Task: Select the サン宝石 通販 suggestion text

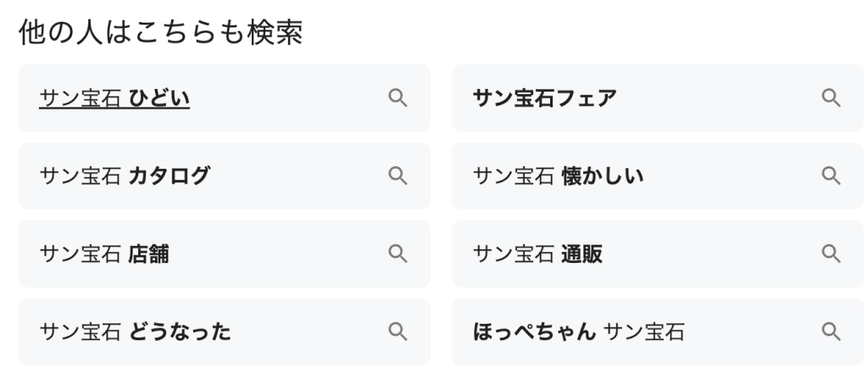Action: coord(537,254)
